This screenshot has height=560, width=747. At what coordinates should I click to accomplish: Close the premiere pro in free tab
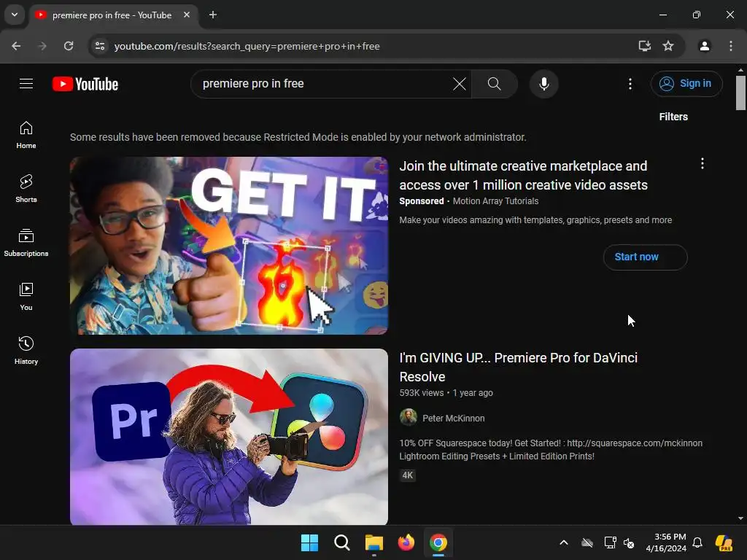pos(187,15)
